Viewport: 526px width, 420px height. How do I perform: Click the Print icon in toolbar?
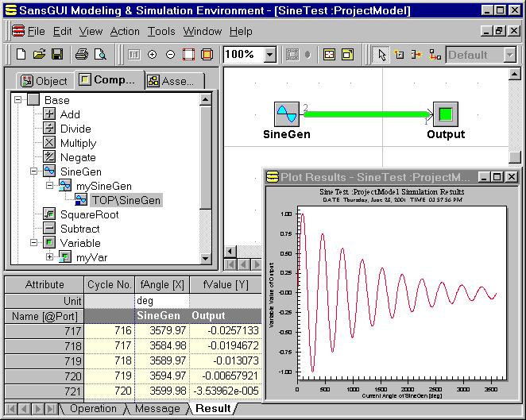[81, 55]
